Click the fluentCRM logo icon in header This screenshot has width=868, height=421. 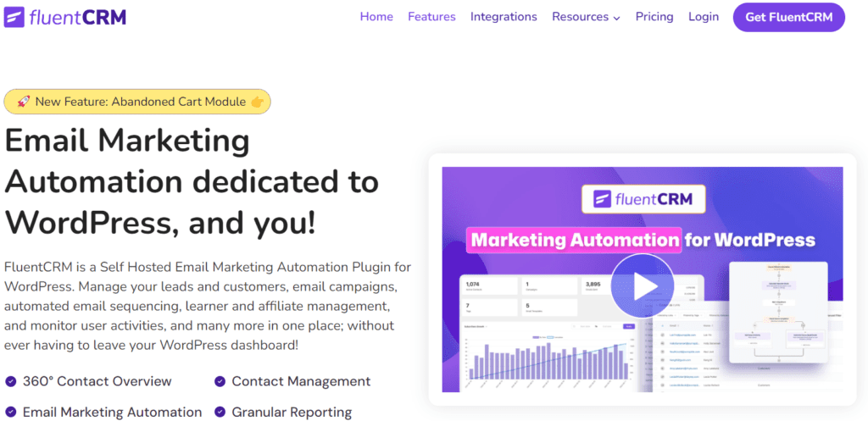tap(16, 16)
